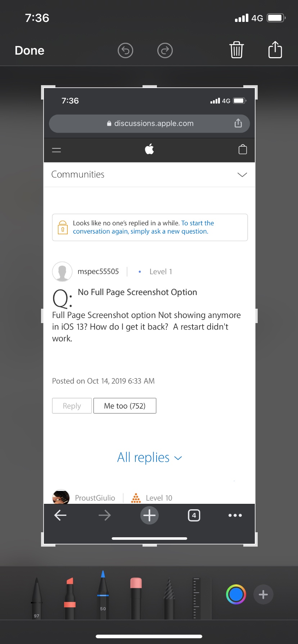Open mspec55505 user profile name
298x644 pixels.
pyautogui.click(x=98, y=272)
